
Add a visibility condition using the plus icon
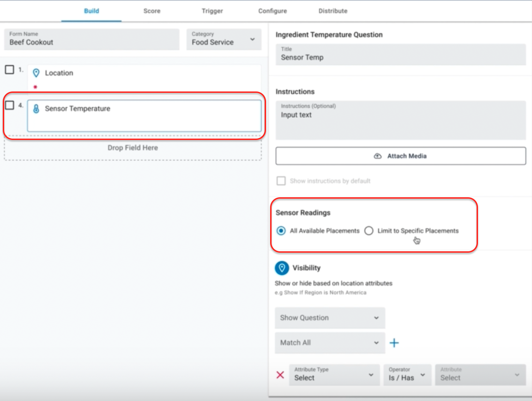(x=394, y=342)
